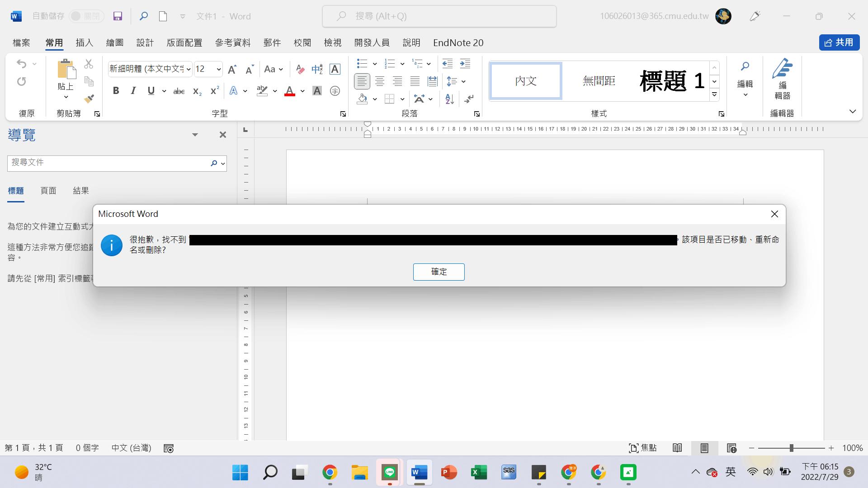Image resolution: width=868 pixels, height=488 pixels.
Task: Toggle Bold formatting
Action: click(116, 91)
